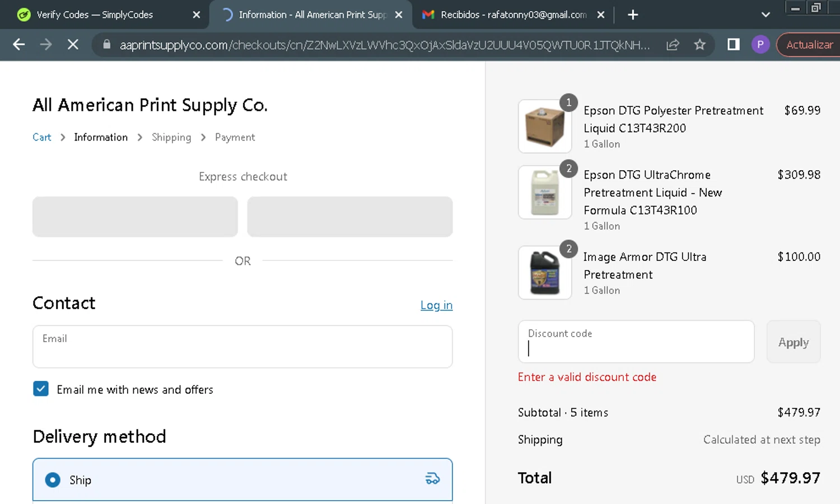Image resolution: width=840 pixels, height=504 pixels.
Task: Click the chevron after Cart breadcrumb
Action: (63, 137)
